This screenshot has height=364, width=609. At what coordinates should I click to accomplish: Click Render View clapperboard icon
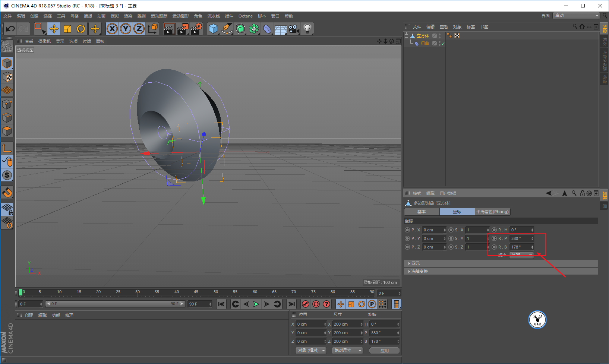[x=169, y=29]
